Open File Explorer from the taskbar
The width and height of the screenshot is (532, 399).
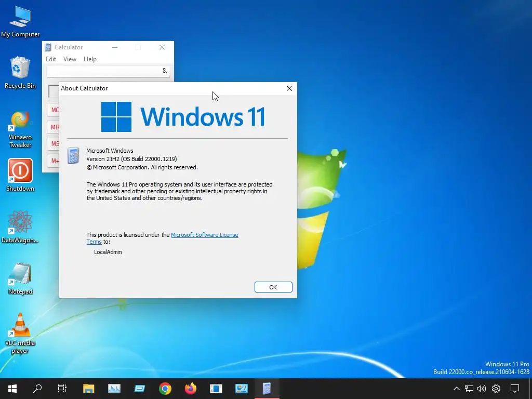(88, 389)
